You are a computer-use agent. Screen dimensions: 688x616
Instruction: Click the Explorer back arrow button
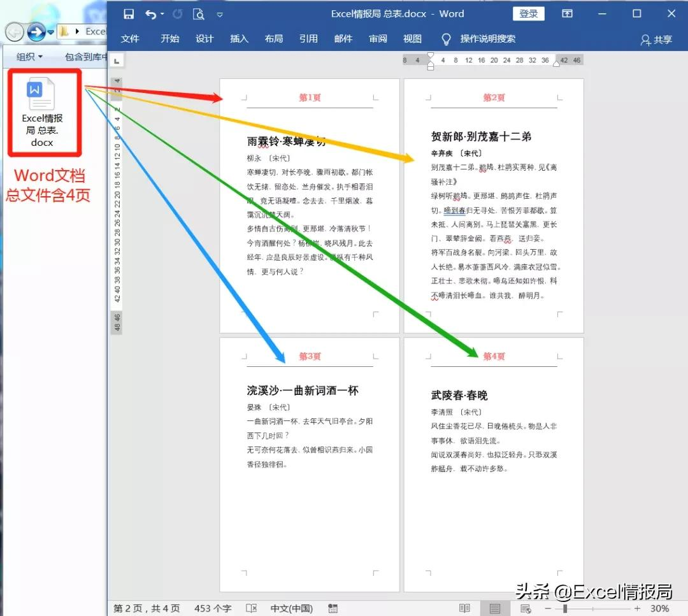click(15, 32)
